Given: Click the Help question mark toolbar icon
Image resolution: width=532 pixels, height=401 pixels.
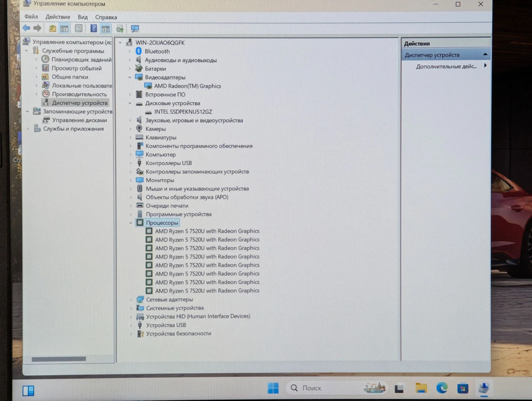Looking at the screenshot, I should [94, 28].
